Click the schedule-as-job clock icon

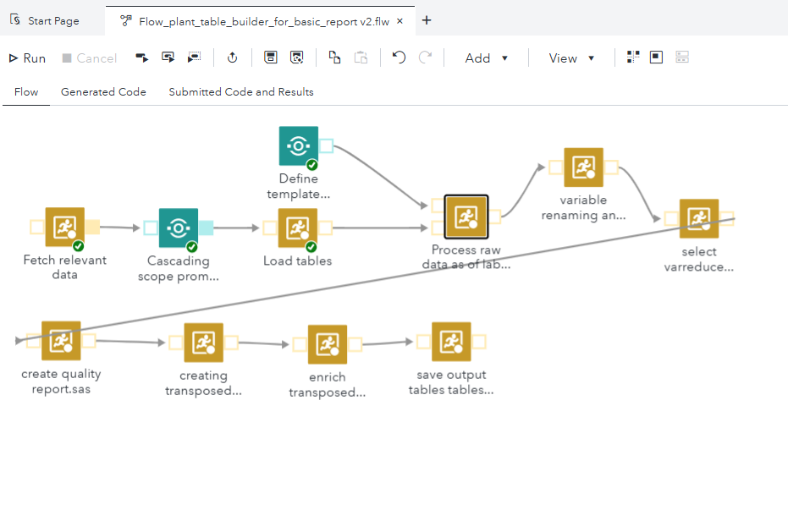pyautogui.click(x=232, y=57)
